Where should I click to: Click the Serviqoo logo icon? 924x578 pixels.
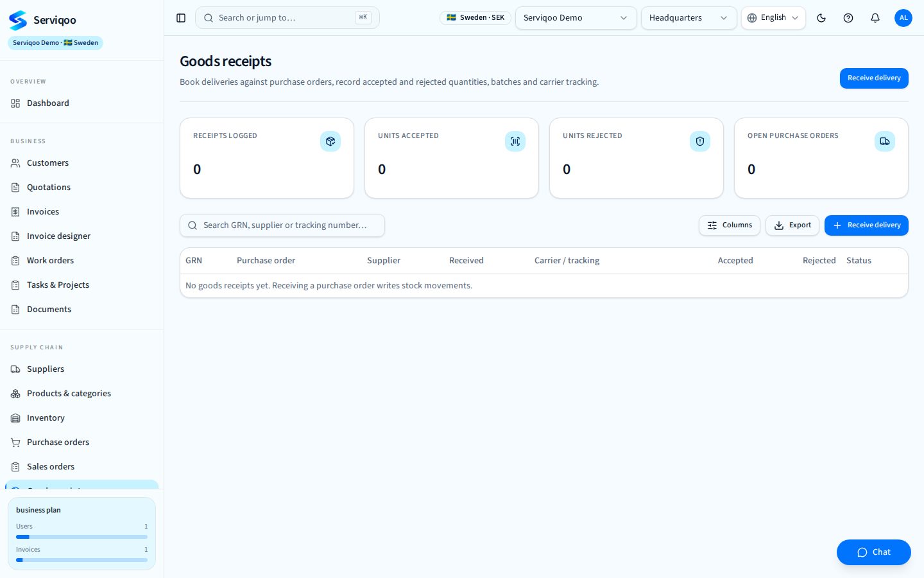click(x=18, y=20)
